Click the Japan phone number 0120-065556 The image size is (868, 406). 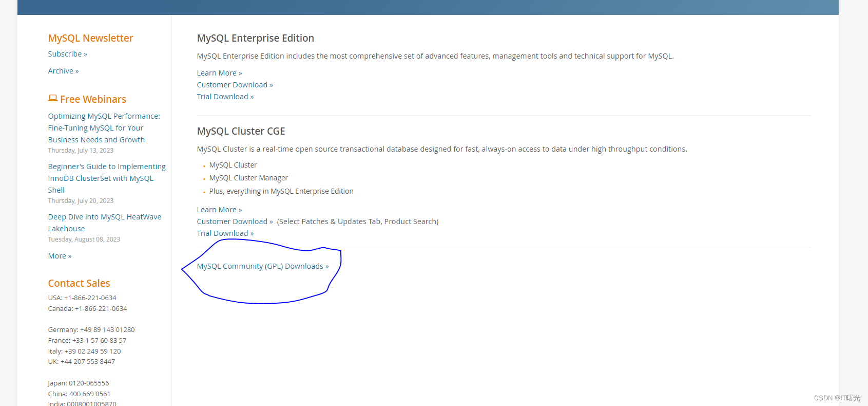tap(89, 383)
